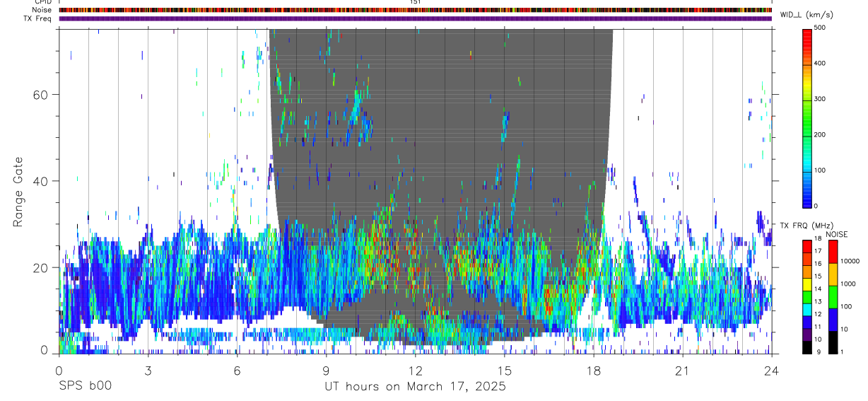
Task: Click the 1000 label on NOISE legend
Action: (848, 284)
